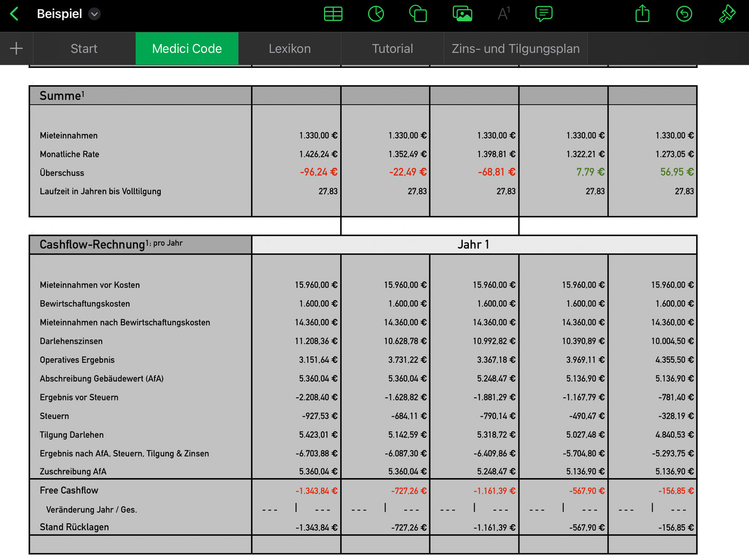The height and width of the screenshot is (560, 749).
Task: Insert media using the photo icon
Action: pos(462,14)
